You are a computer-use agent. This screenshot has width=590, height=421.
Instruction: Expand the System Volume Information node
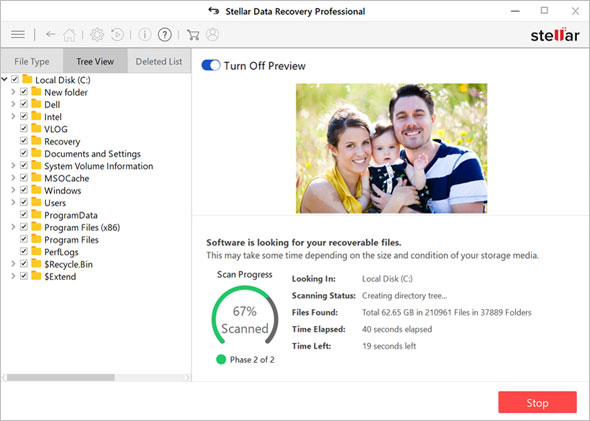13,165
